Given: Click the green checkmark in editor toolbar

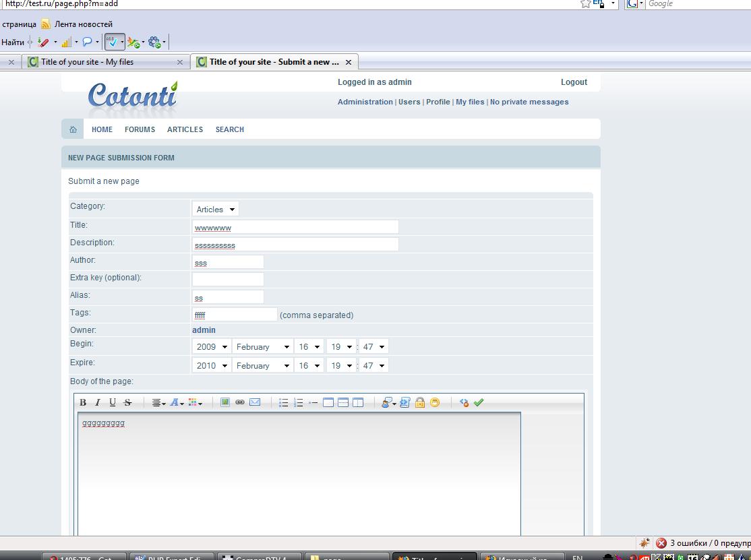Looking at the screenshot, I should coord(479,402).
